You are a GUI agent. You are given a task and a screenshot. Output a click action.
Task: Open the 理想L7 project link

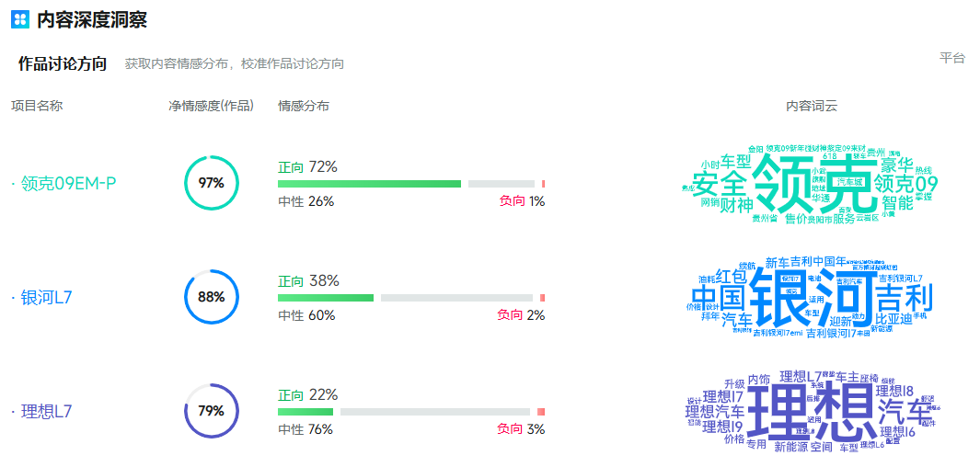(46, 411)
